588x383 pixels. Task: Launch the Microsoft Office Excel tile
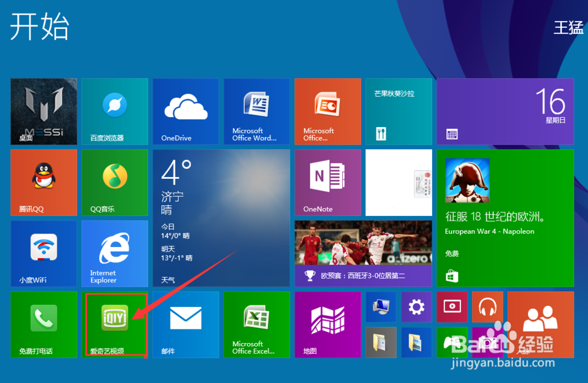257,325
